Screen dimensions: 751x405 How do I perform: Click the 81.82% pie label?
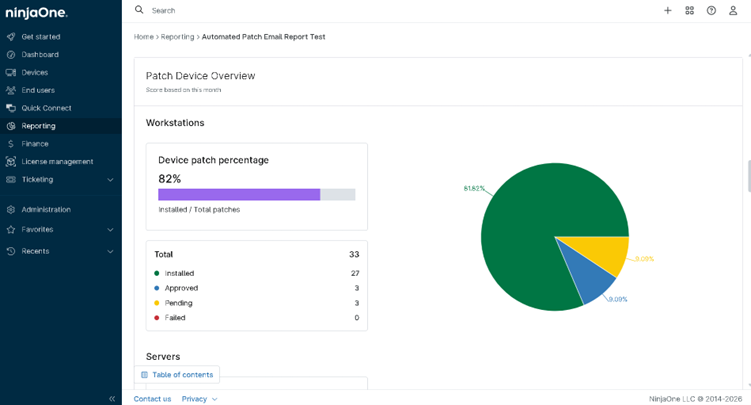point(474,189)
